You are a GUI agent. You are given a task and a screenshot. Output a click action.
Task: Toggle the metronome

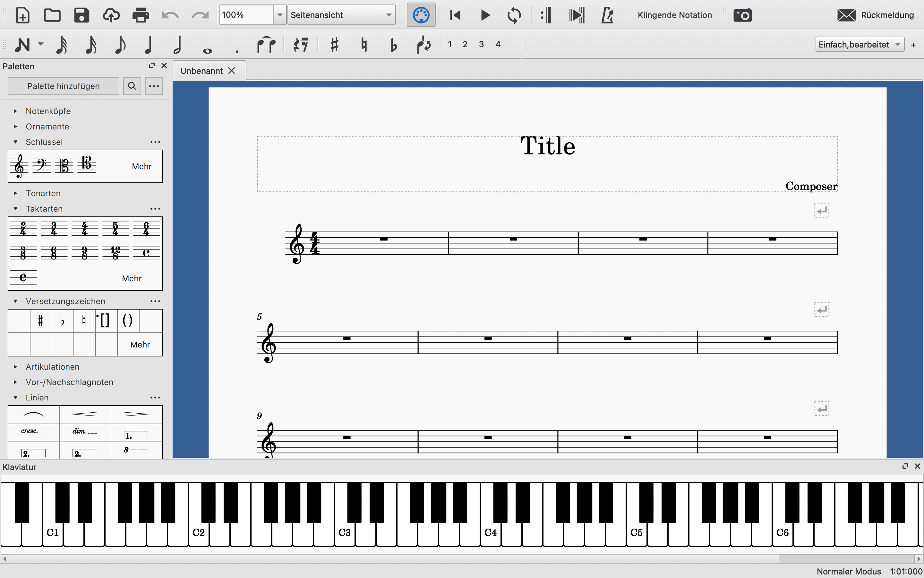607,15
